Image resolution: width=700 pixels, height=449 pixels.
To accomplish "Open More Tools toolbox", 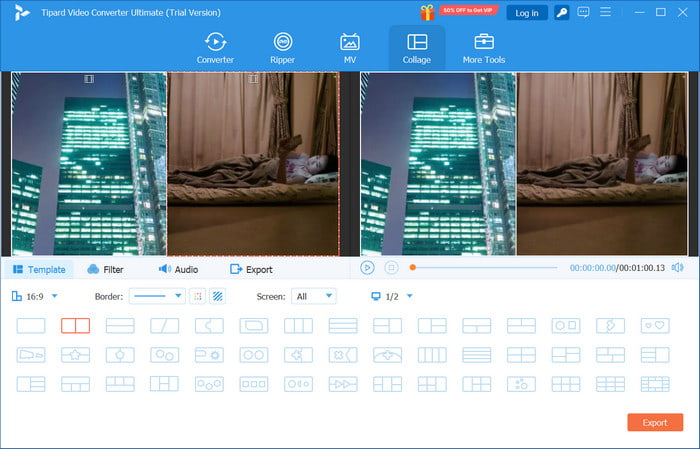I will point(484,47).
